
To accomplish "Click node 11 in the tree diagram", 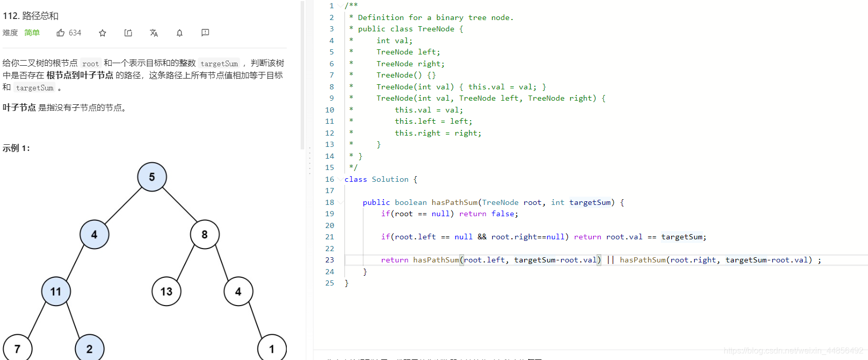I will [56, 291].
